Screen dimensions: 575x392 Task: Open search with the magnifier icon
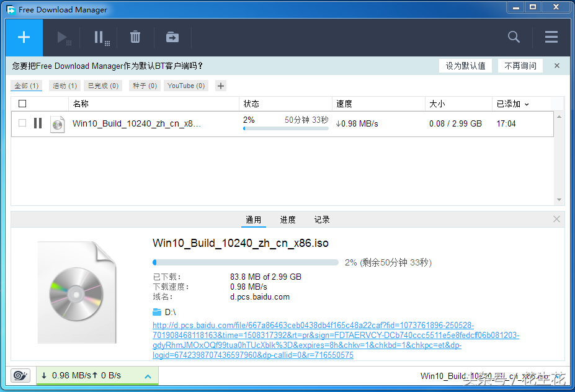click(x=514, y=37)
